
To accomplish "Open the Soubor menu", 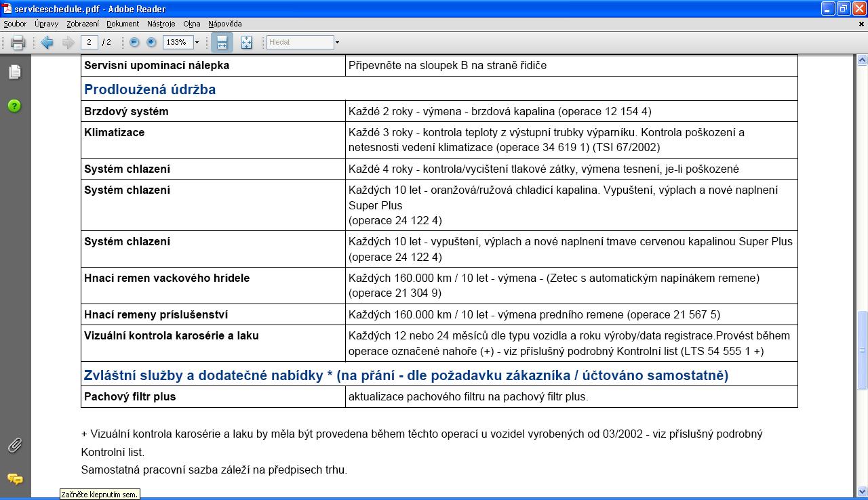I will click(15, 24).
